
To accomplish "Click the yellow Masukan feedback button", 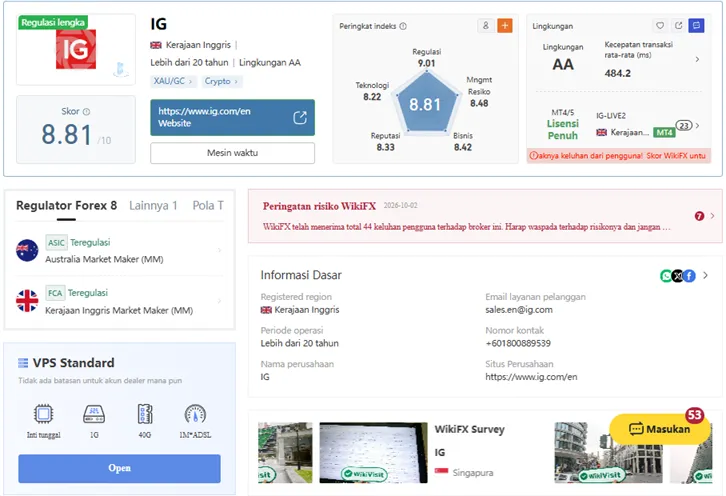I will pos(660,429).
